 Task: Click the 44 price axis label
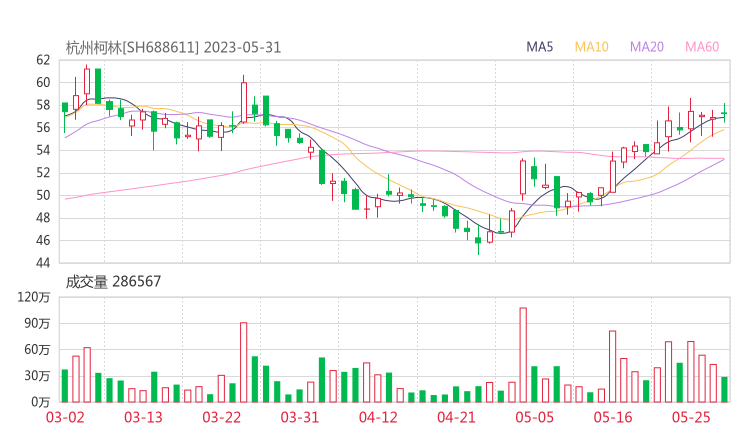(43, 263)
